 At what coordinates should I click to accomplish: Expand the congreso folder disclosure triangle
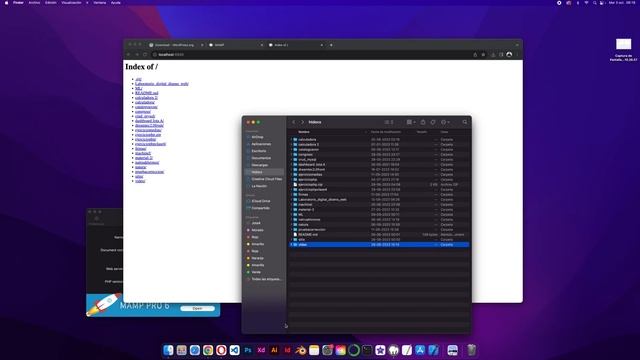291,154
